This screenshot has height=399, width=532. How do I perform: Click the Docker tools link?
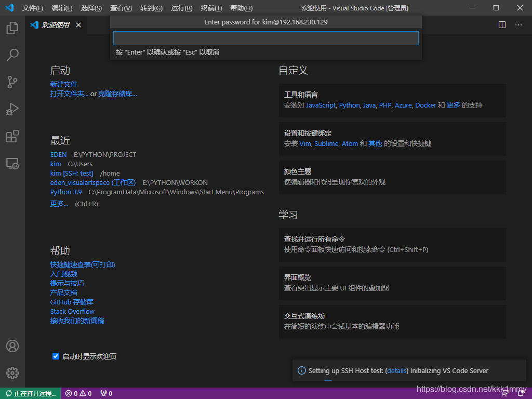point(426,105)
